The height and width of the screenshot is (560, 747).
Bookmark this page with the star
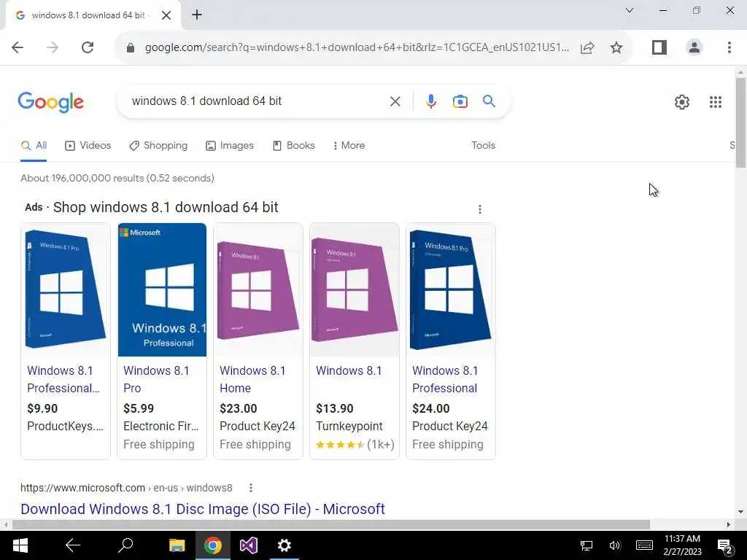[616, 47]
